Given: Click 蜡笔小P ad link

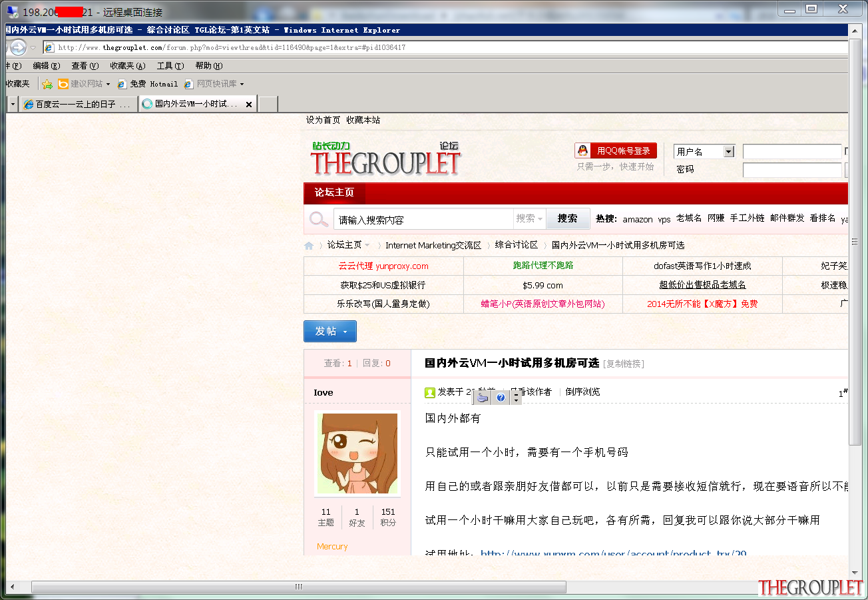Looking at the screenshot, I should click(x=543, y=304).
